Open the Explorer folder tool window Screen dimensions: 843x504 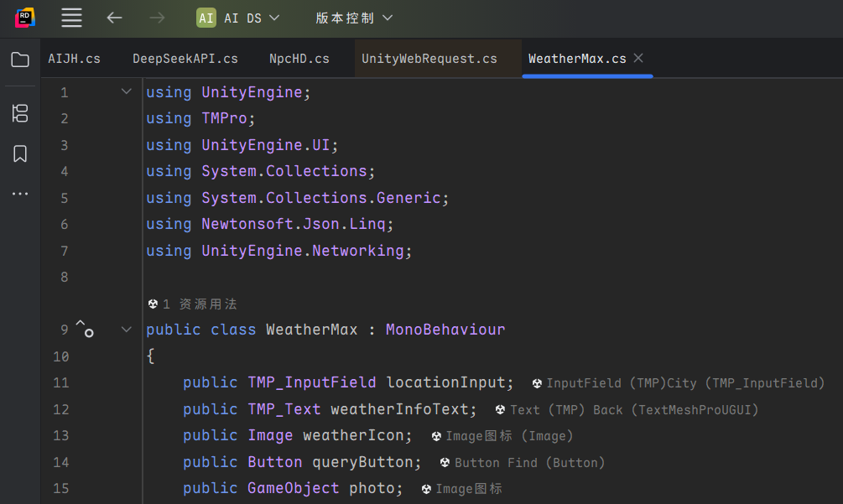(x=20, y=60)
